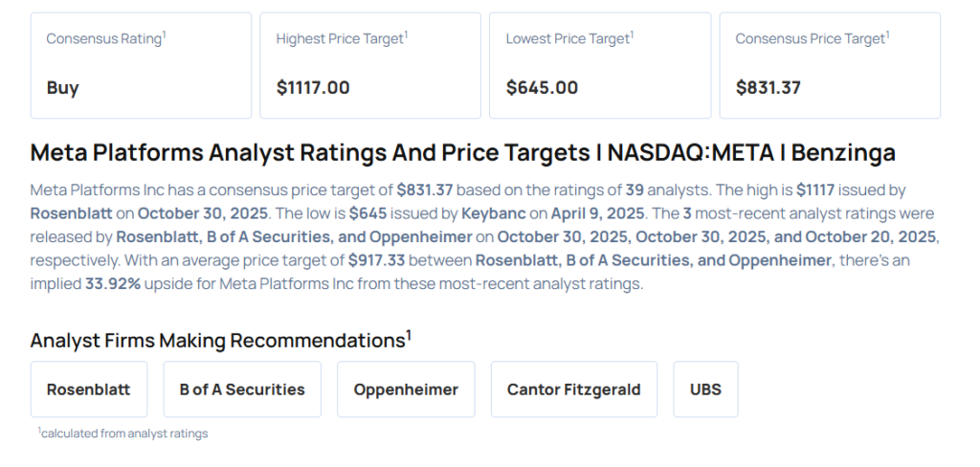Click the Consensus Price Target card

point(830,65)
